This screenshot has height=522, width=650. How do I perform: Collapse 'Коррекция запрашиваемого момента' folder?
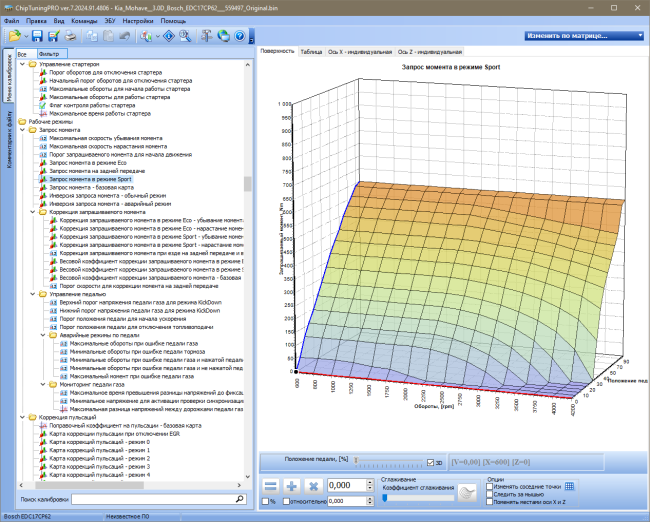pos(33,212)
